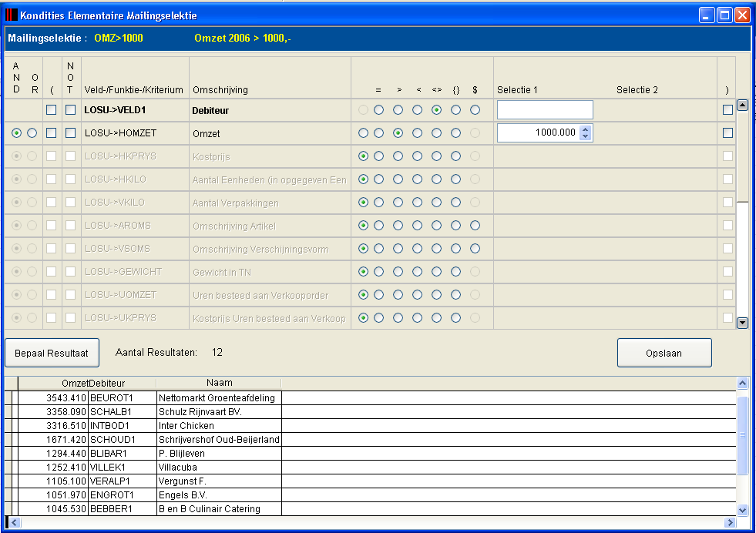
Task: Choose the < operator for Omzet row
Action: [417, 133]
